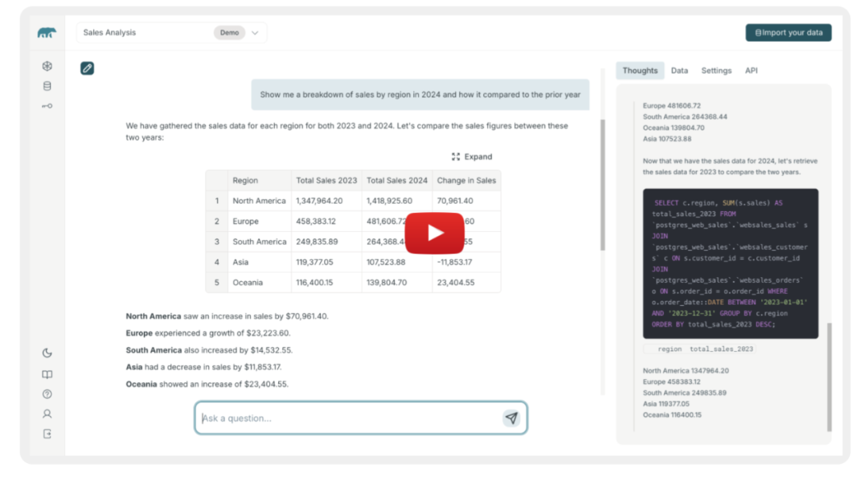Switch to the Data tab
This screenshot has height=481, width=868.
(679, 71)
